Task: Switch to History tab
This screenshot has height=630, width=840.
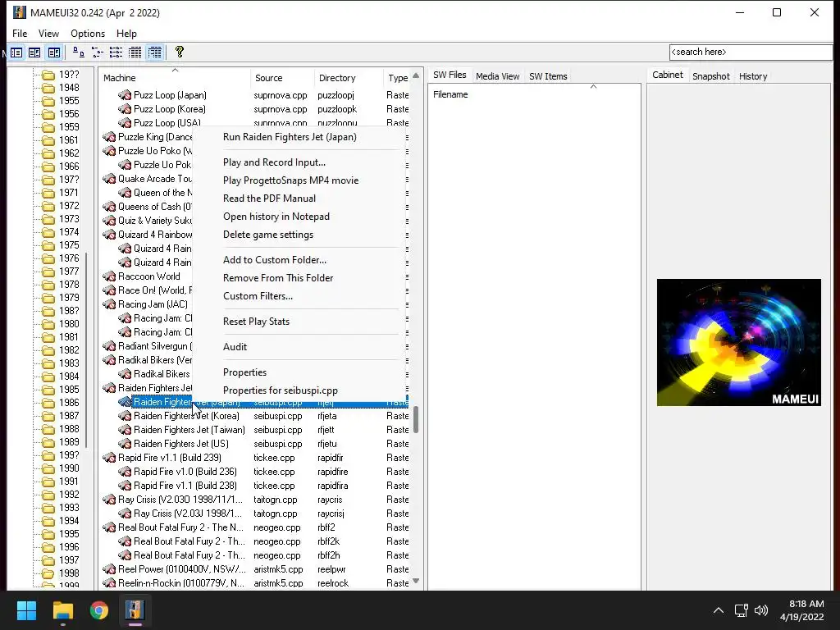Action: pyautogui.click(x=753, y=76)
